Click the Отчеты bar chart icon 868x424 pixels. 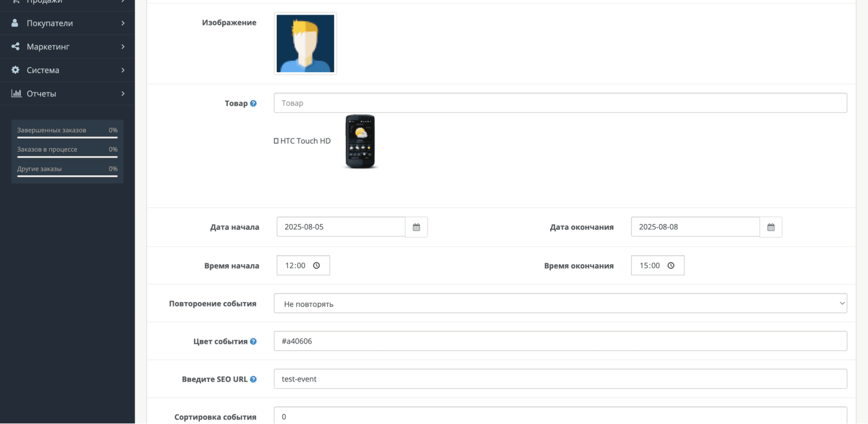[x=16, y=93]
